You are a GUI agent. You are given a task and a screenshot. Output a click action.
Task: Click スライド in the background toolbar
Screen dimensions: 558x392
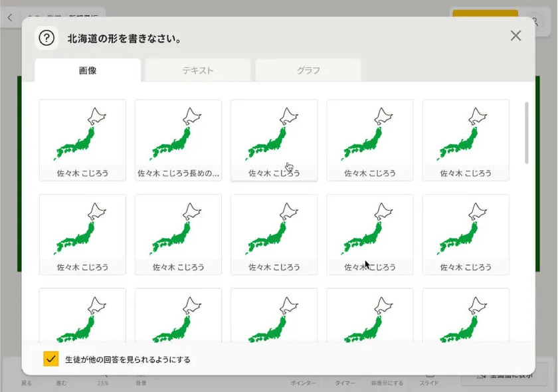click(429, 383)
